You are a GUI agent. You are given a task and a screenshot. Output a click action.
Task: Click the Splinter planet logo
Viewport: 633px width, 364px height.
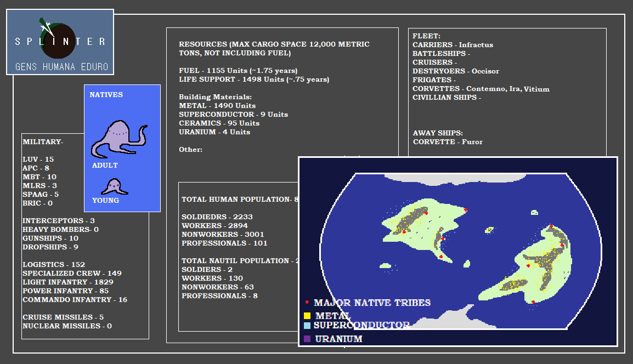59,41
